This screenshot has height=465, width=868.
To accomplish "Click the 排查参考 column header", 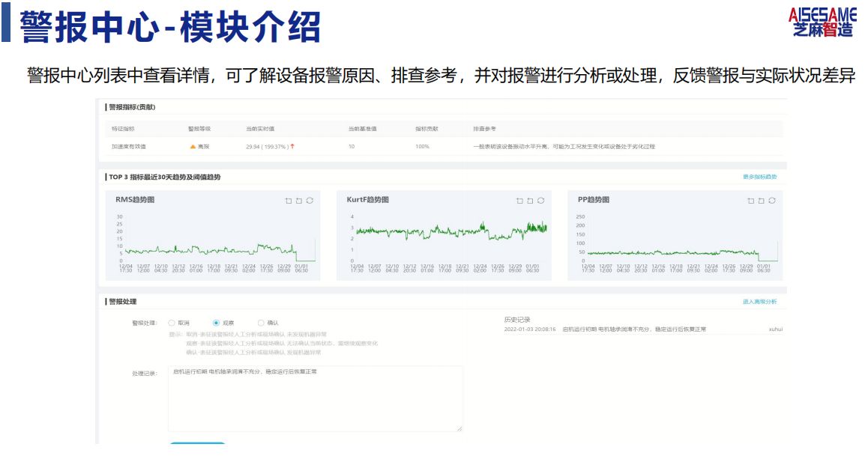I will (484, 129).
